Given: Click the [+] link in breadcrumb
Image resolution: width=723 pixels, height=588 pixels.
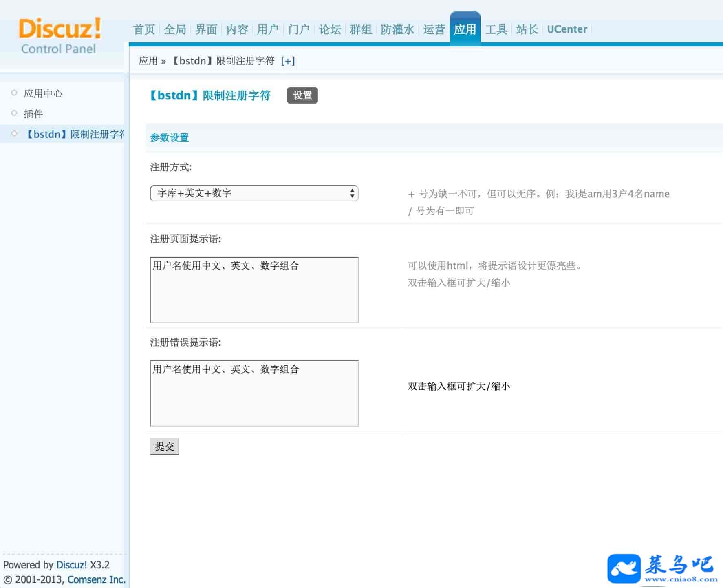Looking at the screenshot, I should pos(288,61).
